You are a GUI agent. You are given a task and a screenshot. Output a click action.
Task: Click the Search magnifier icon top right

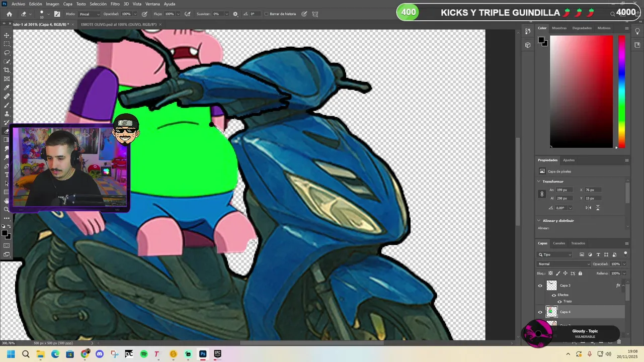(612, 14)
